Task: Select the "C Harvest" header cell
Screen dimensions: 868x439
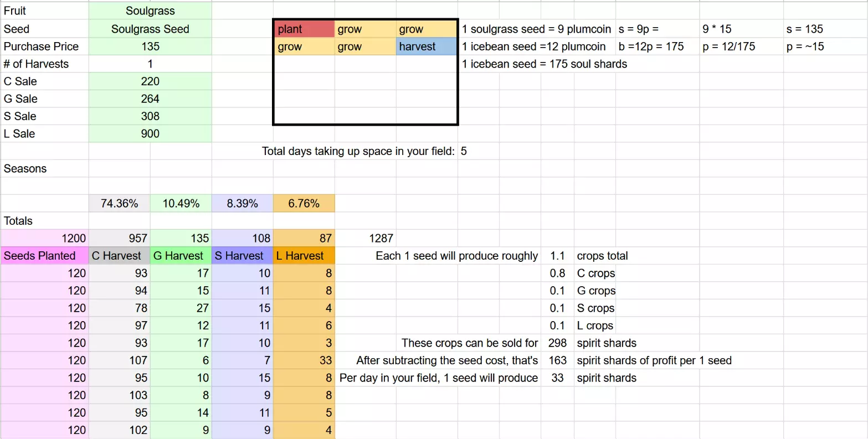Action: coord(119,256)
